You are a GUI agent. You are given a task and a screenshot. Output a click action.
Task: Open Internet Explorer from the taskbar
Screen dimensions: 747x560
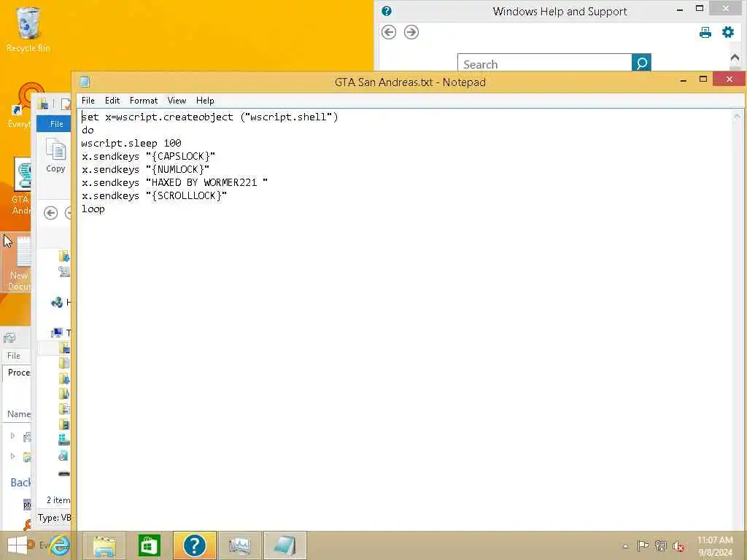59,545
